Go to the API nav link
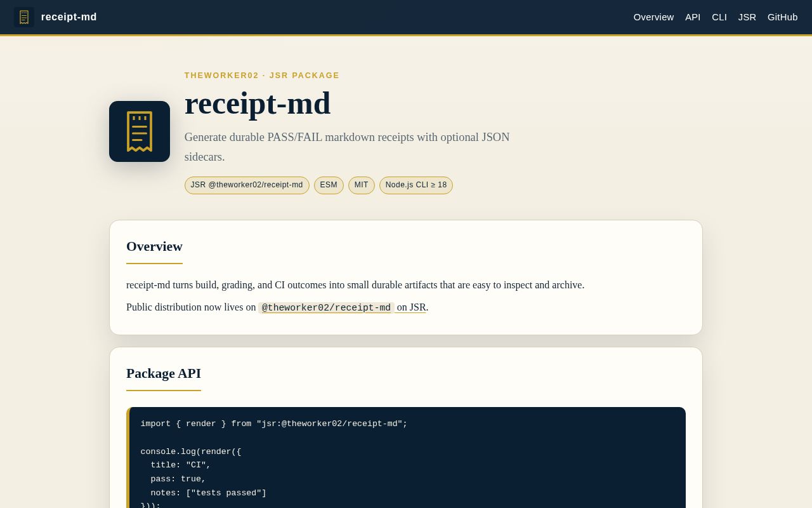This screenshot has height=508, width=812. click(x=693, y=17)
